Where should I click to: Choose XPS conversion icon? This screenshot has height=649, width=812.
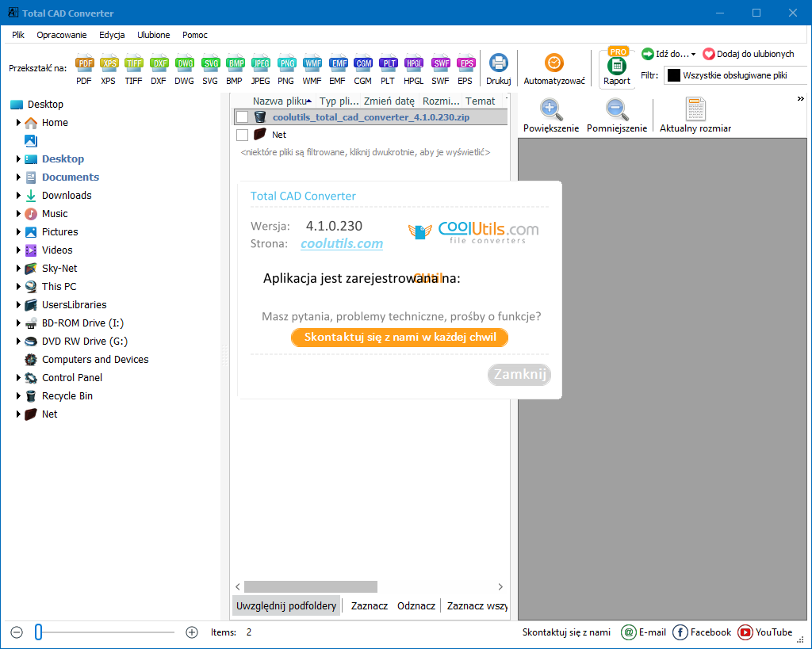coord(109,63)
